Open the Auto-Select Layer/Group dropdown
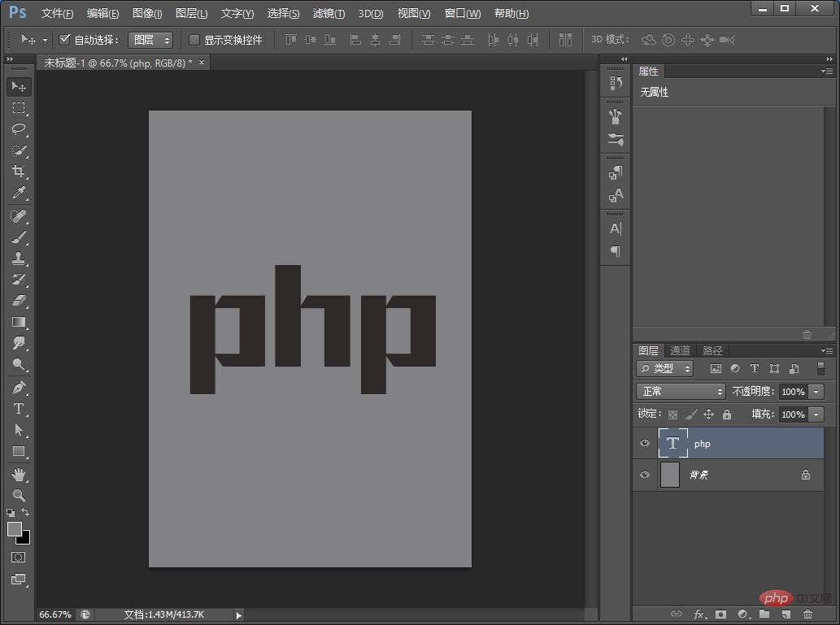Viewport: 840px width, 625px height. (x=150, y=40)
